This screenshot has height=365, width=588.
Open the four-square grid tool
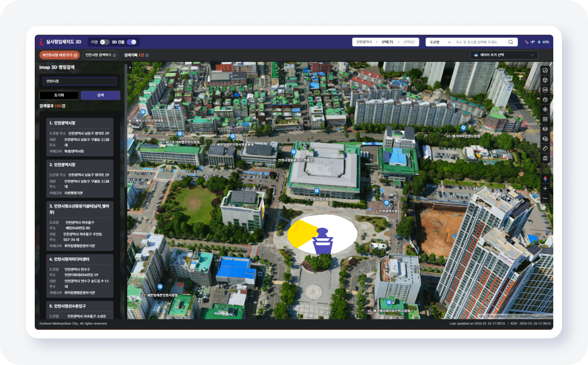[x=545, y=119]
